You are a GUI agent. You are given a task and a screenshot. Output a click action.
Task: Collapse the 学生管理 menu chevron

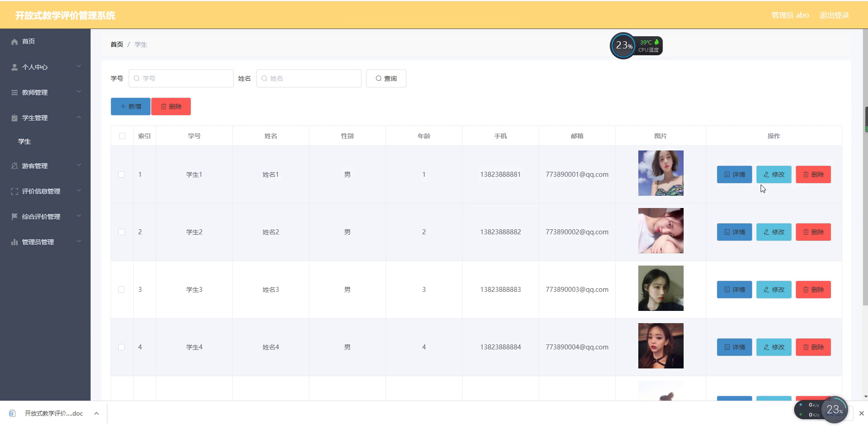(x=79, y=117)
